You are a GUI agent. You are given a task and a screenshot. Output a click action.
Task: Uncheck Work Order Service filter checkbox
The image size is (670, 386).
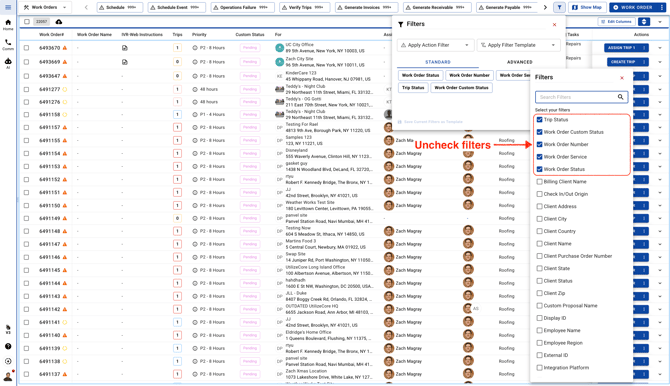(540, 157)
